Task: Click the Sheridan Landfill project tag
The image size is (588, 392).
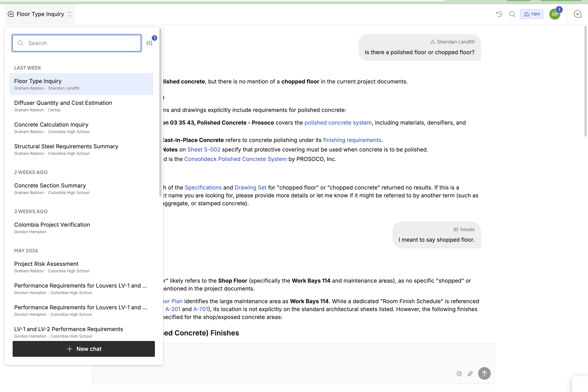Action: tap(452, 42)
